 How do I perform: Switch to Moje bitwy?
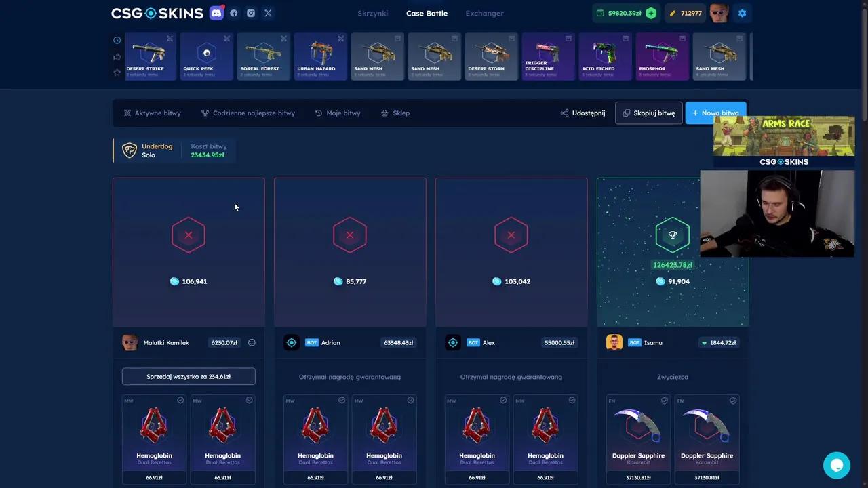338,113
